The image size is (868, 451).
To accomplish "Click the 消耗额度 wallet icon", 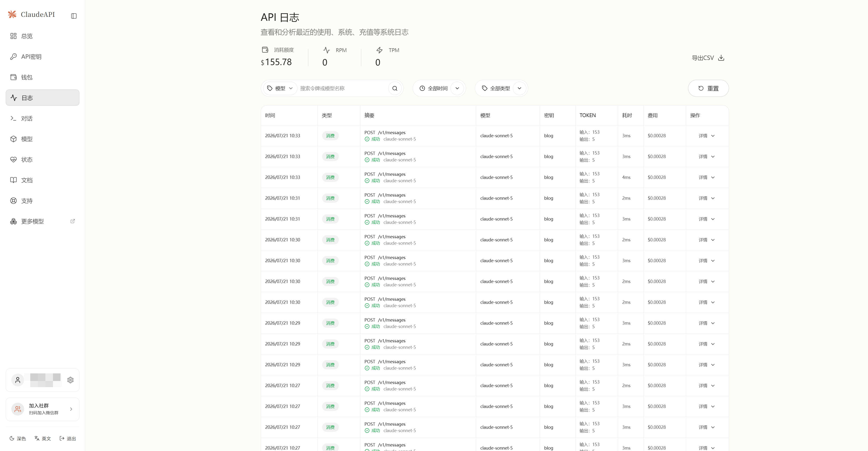I will [x=265, y=50].
